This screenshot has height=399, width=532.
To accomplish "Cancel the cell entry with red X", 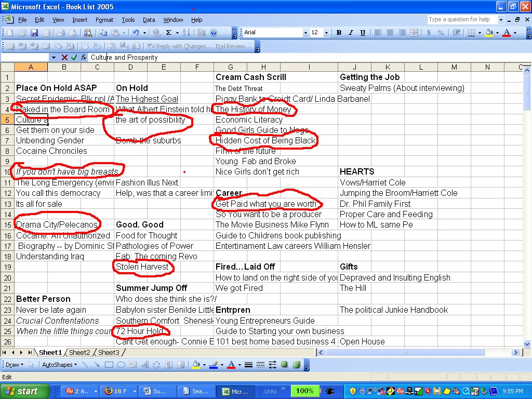I will [x=64, y=57].
